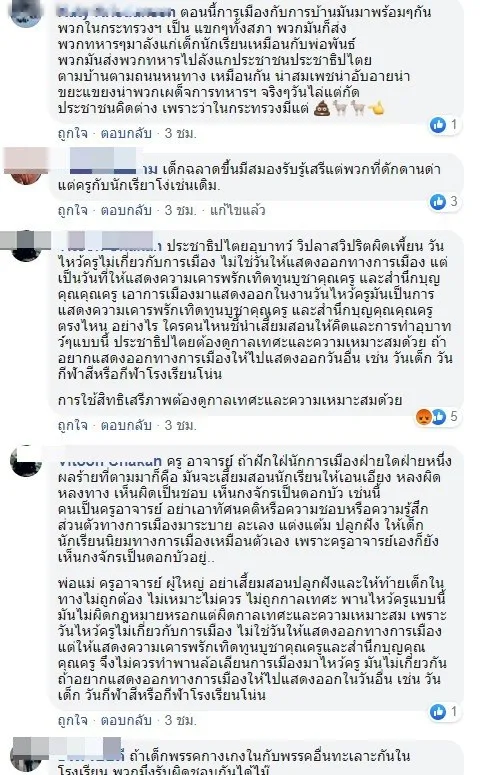Image resolution: width=483 pixels, height=775 pixels.
Task: Open edit history via แก้ไขแล้ว label
Action: [238, 210]
